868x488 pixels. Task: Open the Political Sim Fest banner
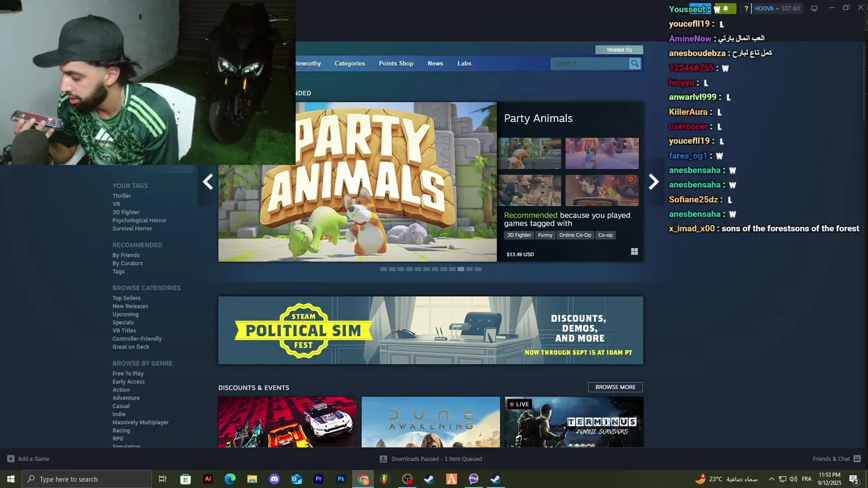tap(431, 330)
